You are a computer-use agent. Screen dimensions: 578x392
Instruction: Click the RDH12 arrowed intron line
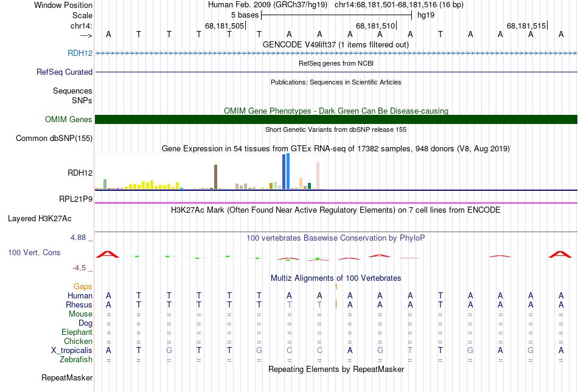tap(336, 53)
